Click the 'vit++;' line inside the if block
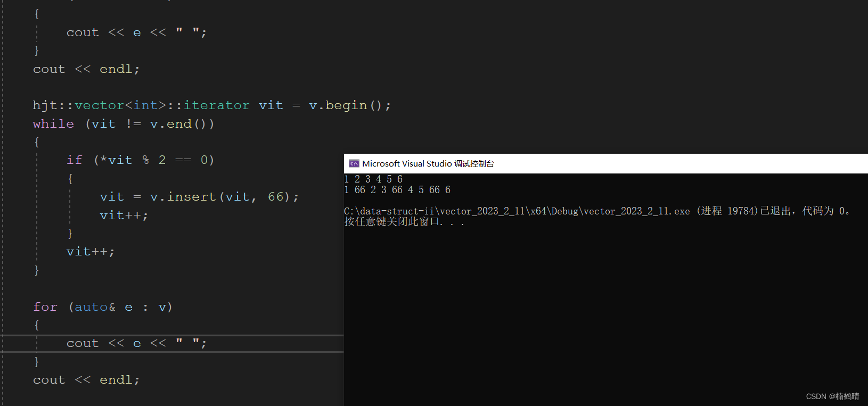 coord(124,216)
